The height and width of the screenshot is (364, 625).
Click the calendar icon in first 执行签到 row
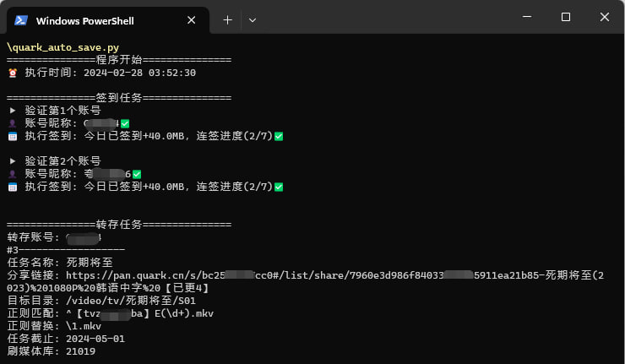pos(13,136)
